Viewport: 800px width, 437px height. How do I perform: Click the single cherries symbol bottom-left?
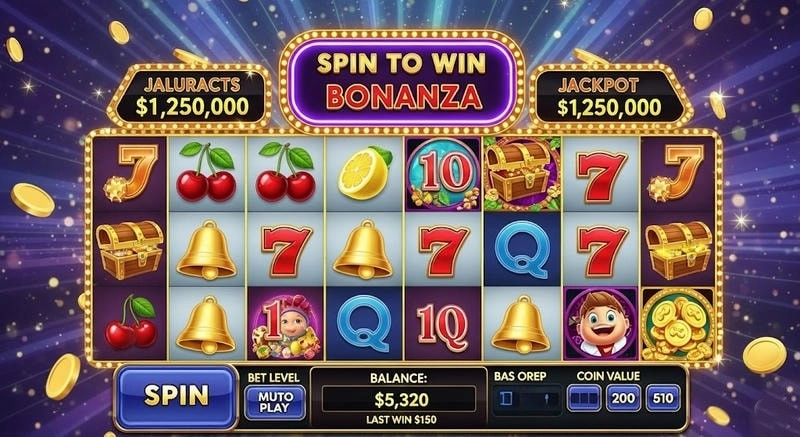(131, 322)
